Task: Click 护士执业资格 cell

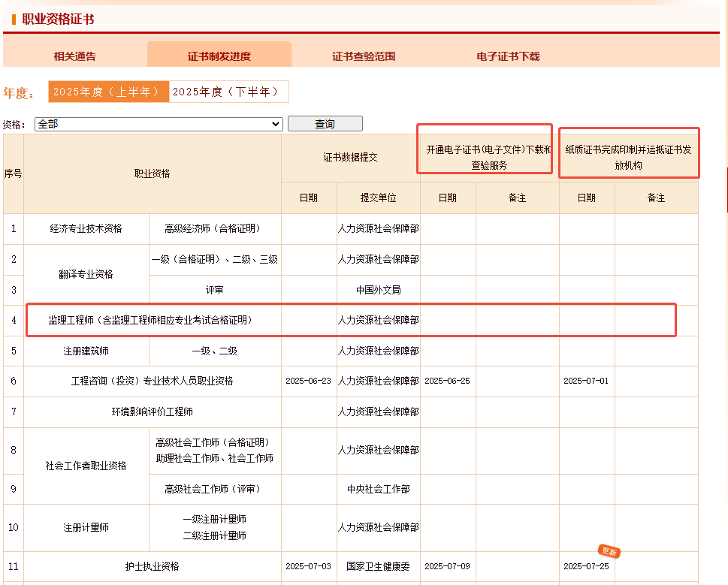Action: click(x=153, y=566)
